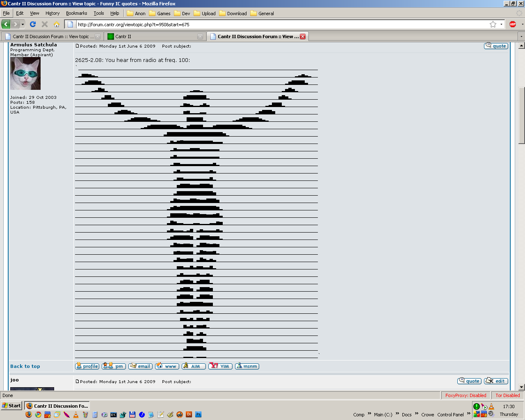Open VLC cone icon in quick launch

coord(76,415)
